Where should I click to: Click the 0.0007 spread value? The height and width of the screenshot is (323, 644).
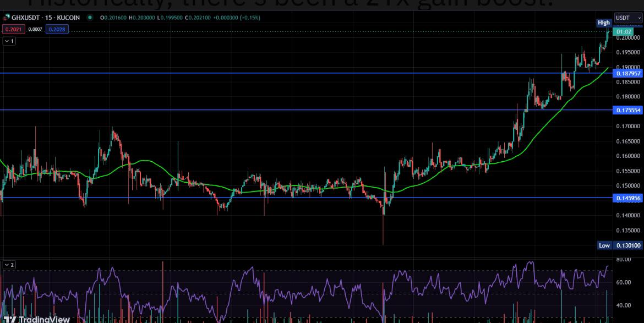35,29
